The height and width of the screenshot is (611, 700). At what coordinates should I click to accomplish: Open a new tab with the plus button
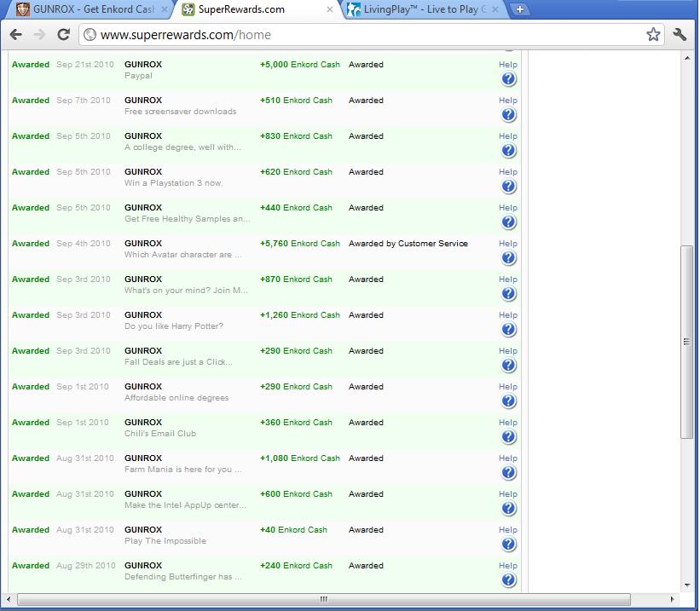pyautogui.click(x=519, y=9)
